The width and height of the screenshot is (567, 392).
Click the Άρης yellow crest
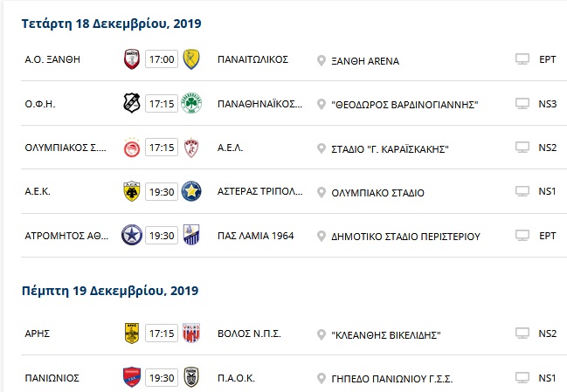(x=132, y=334)
